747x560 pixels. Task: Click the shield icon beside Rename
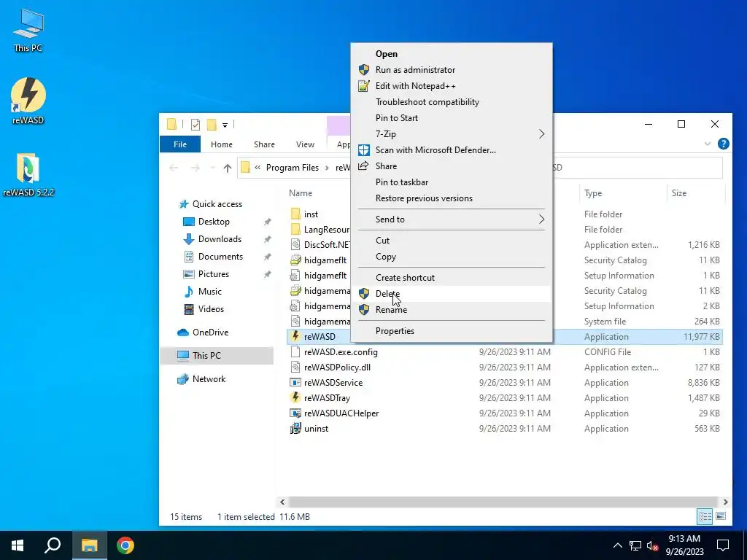[x=364, y=309]
